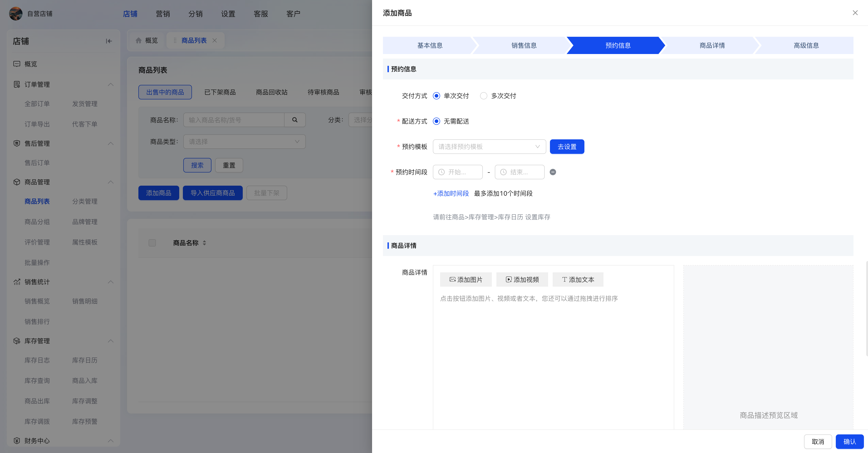Screen dimensions: 868x453
Task: Click the 售后管理 shield icon
Action: coord(17,143)
